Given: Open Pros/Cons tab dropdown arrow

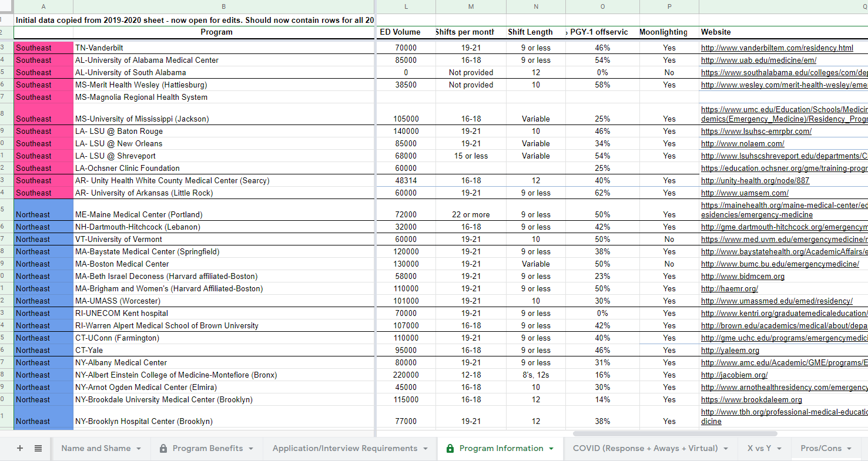Looking at the screenshot, I should coord(849,449).
